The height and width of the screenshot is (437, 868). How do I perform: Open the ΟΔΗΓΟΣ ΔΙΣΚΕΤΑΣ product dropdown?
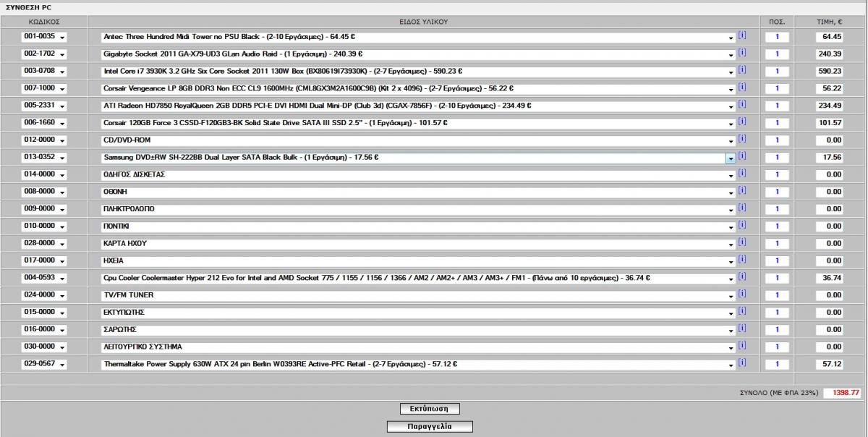tap(419, 174)
